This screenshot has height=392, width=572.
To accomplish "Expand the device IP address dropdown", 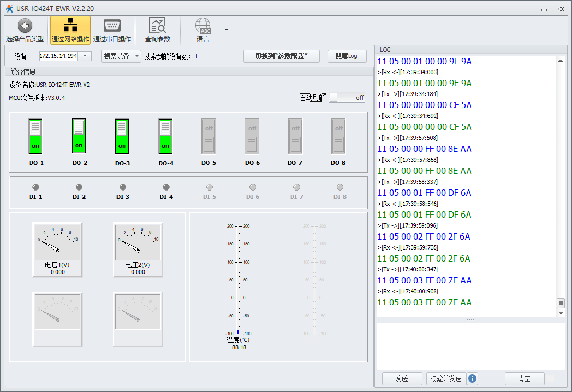I will click(85, 56).
